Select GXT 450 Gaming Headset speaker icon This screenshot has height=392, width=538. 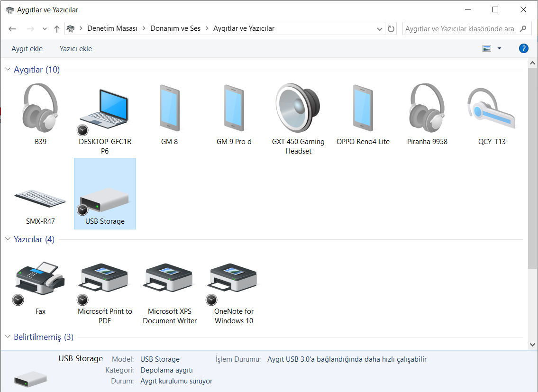(x=298, y=108)
